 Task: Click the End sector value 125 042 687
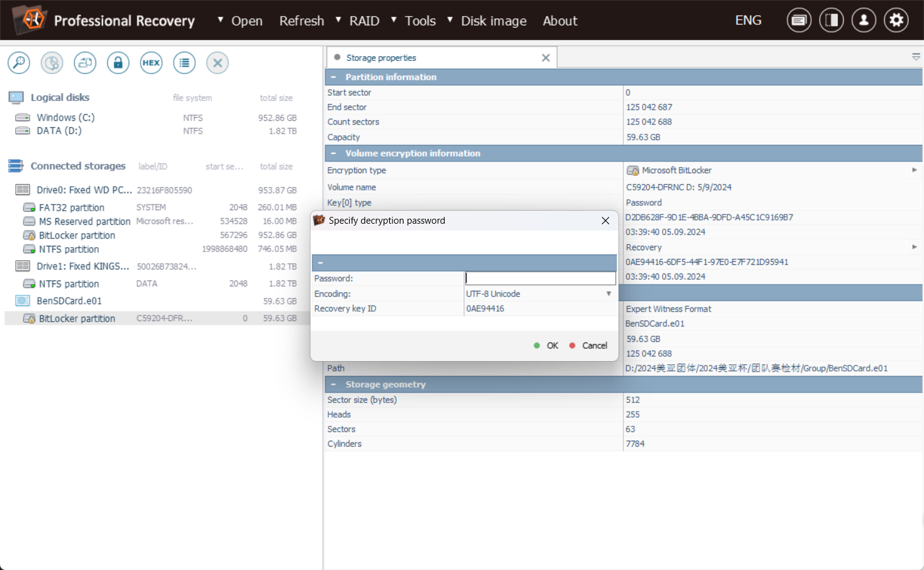tap(649, 107)
